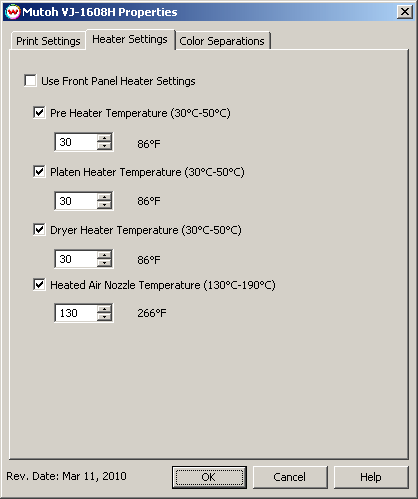The width and height of the screenshot is (418, 499).
Task: Confirm settings with the OK button
Action: click(209, 477)
